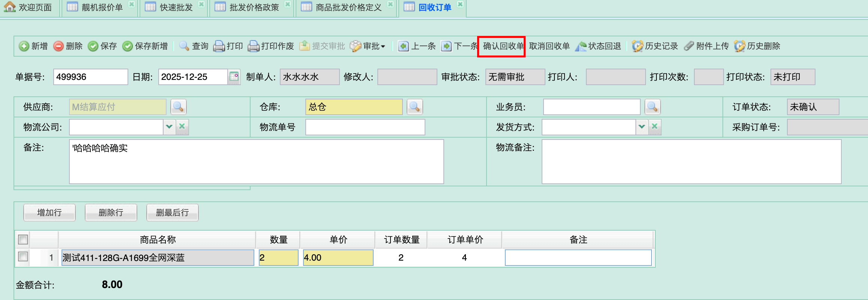Close the 回收订单 tab

click(x=460, y=4)
